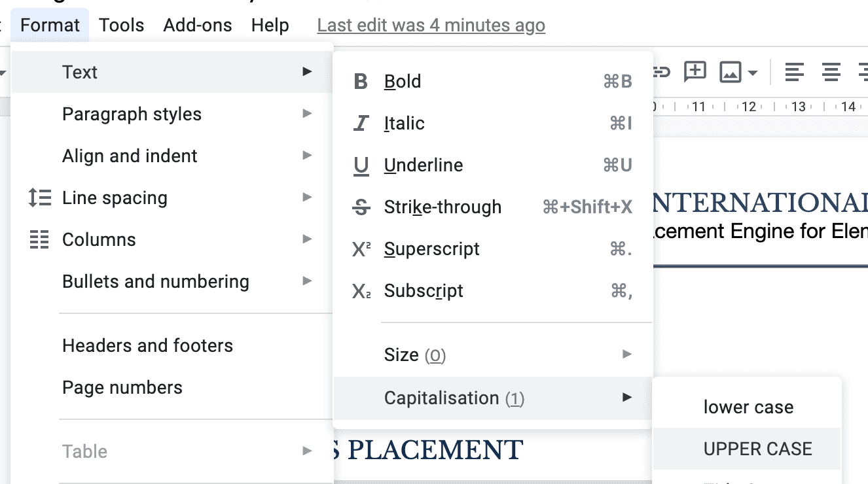
Task: Choose lower case capitalisation option
Action: tap(748, 407)
